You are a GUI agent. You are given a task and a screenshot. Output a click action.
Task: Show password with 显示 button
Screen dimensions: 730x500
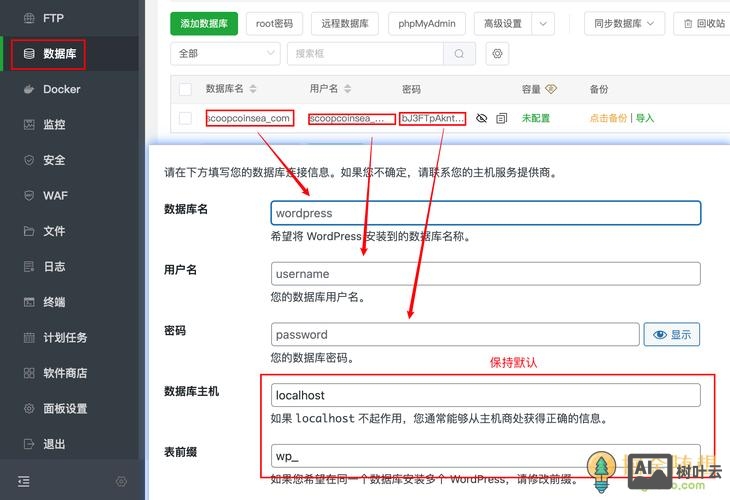pos(671,334)
